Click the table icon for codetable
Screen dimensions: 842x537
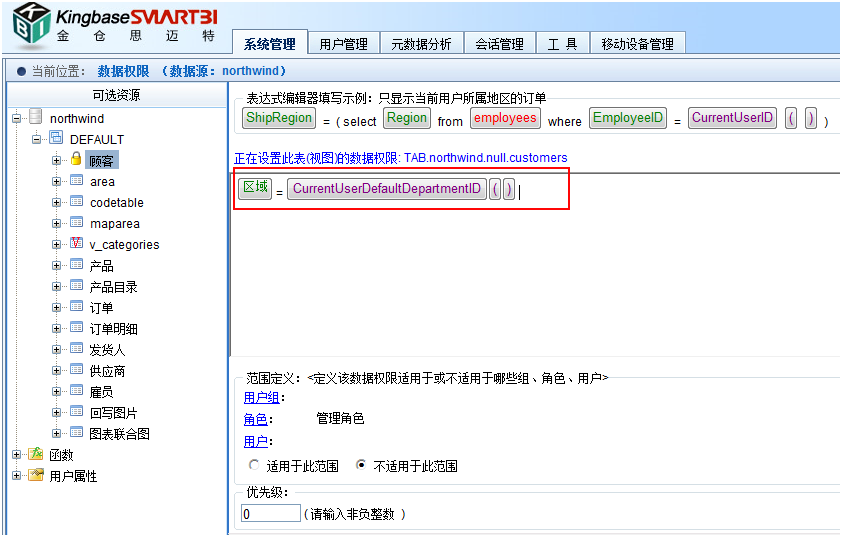(x=77, y=201)
